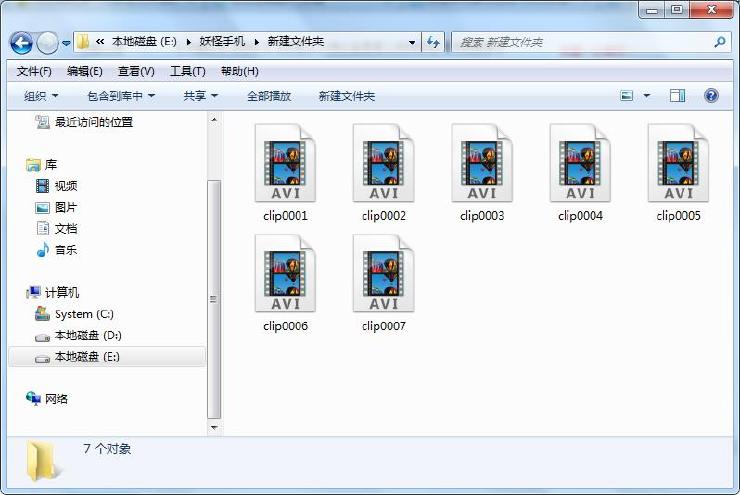Click the clip0004 file name label
Screen dimensions: 740x495
pos(580,216)
